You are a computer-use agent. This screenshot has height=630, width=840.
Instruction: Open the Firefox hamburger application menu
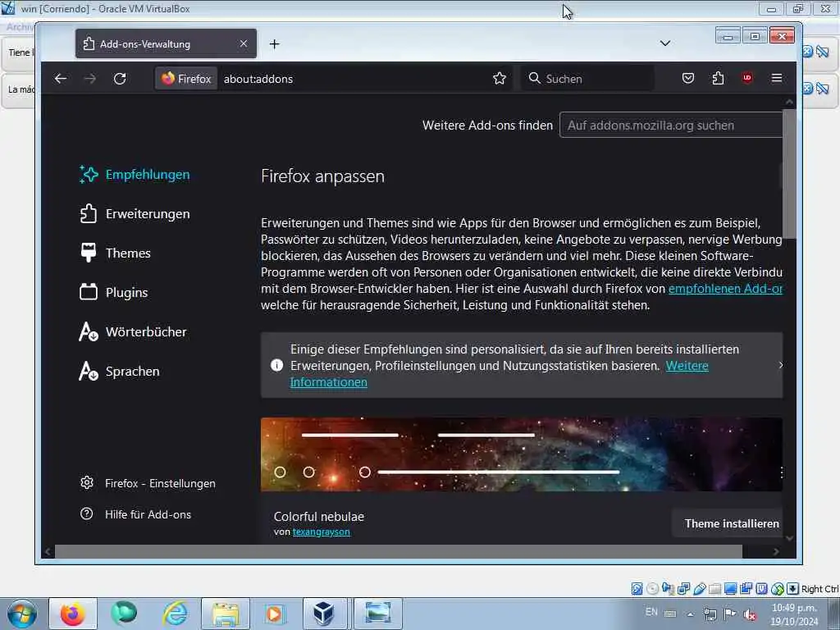777,79
